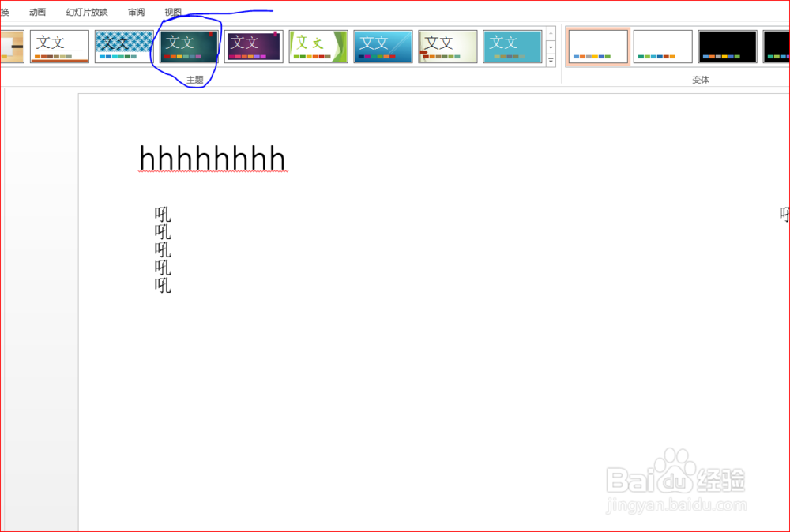The width and height of the screenshot is (790, 532).
Task: Click the first 吼 line in the slide
Action: coord(163,215)
